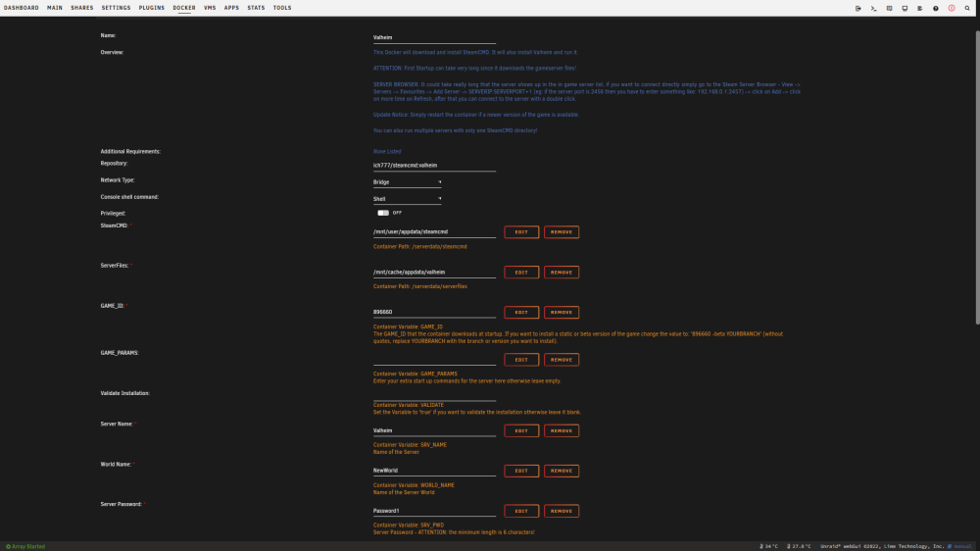The image size is (980, 551).
Task: Click Edit for GAME_PARAMS variable
Action: coord(521,360)
